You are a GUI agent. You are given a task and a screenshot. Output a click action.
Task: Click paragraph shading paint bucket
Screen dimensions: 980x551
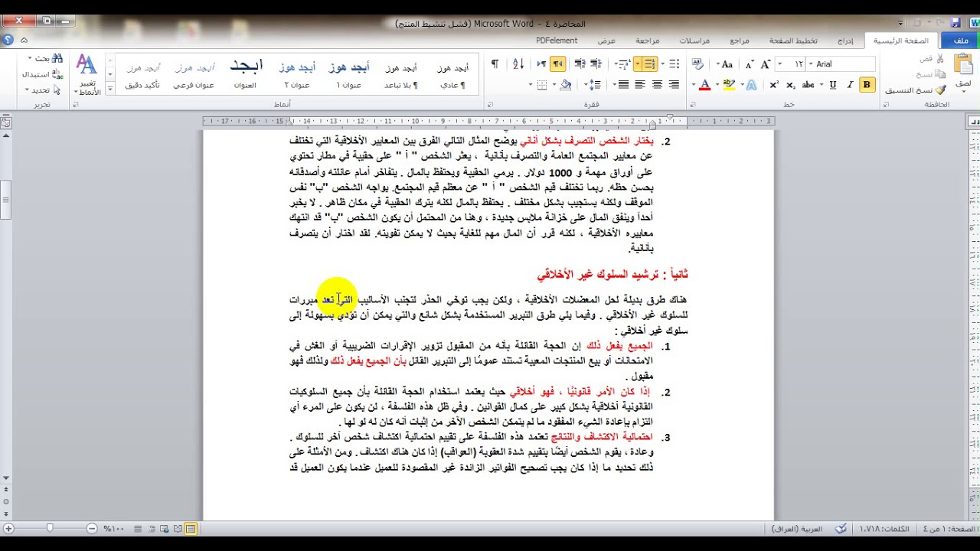565,85
